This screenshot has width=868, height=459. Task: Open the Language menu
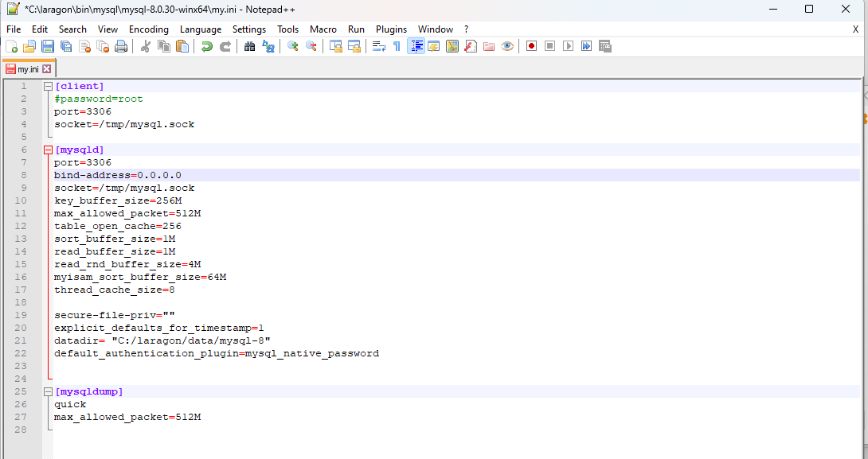coord(201,29)
